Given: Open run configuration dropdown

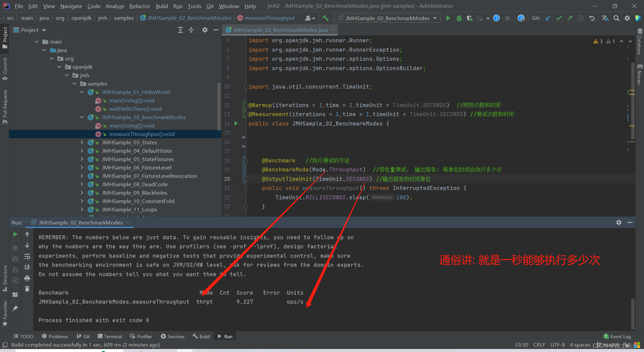Looking at the screenshot, I should click(387, 18).
